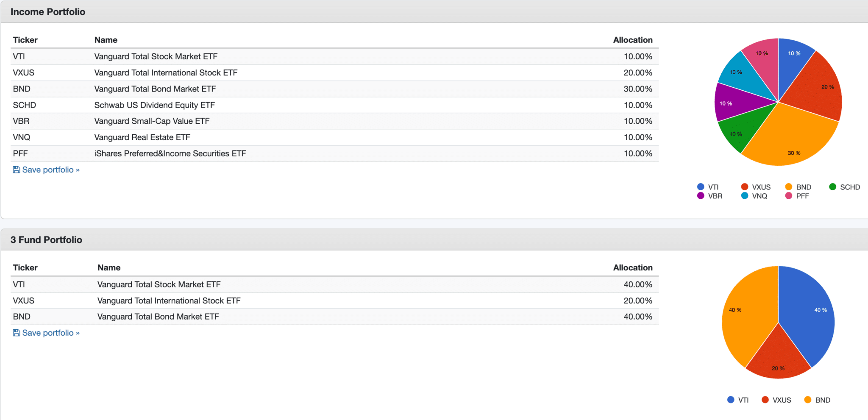Image resolution: width=868 pixels, height=420 pixels.
Task: Click the VBR legend dot in Income Portfolio chart
Action: [x=701, y=196]
